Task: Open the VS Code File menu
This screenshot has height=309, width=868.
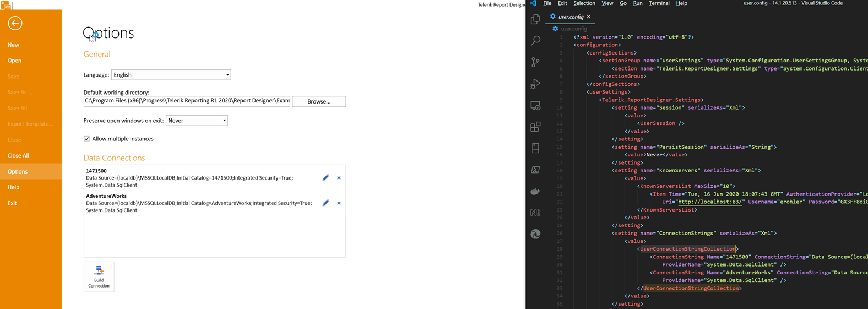Action: [547, 3]
